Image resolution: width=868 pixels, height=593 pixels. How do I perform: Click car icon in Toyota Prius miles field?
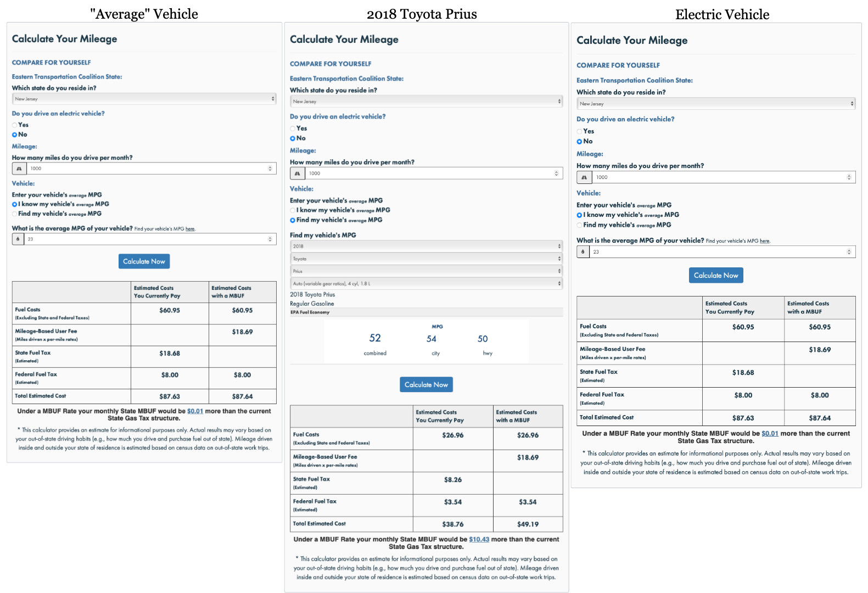coord(297,174)
